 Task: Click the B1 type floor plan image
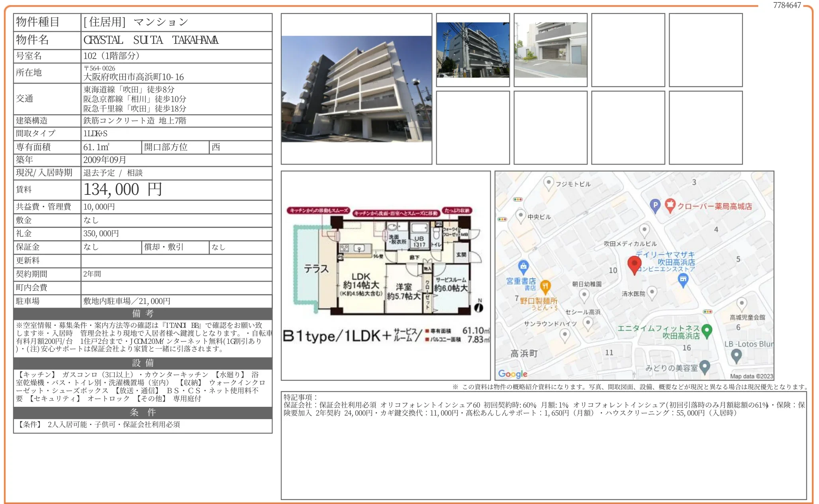tap(385, 275)
